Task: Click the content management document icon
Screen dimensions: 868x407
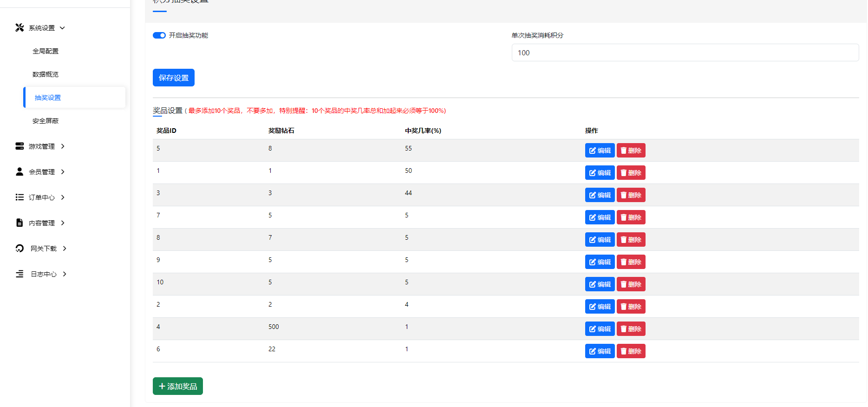Action: [x=20, y=223]
